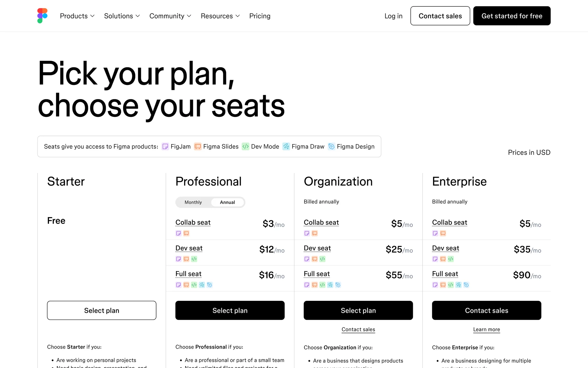Open the Community dropdown menu
Image resolution: width=588 pixels, height=368 pixels.
click(x=170, y=16)
